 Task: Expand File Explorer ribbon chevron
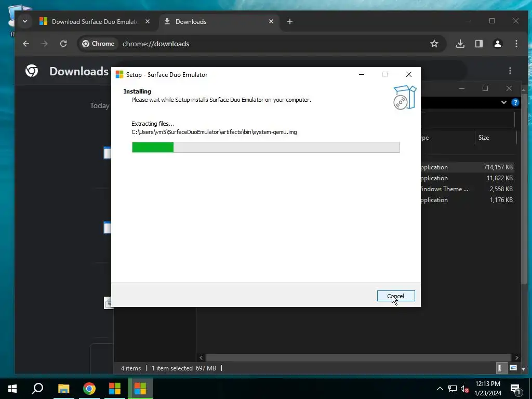click(504, 102)
